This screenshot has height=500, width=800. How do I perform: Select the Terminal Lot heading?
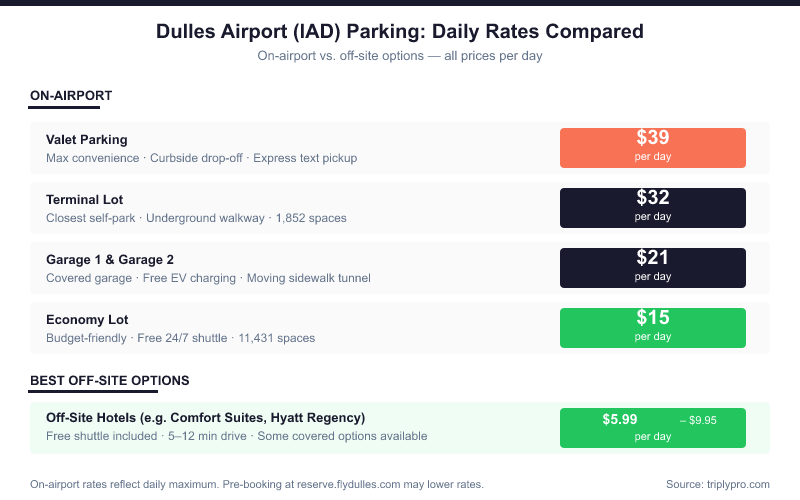click(85, 200)
